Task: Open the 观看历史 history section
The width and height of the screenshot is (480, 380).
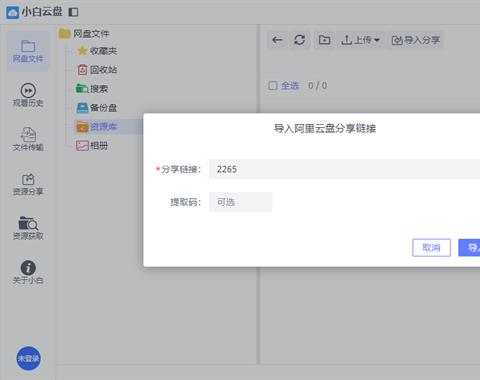Action: point(28,94)
